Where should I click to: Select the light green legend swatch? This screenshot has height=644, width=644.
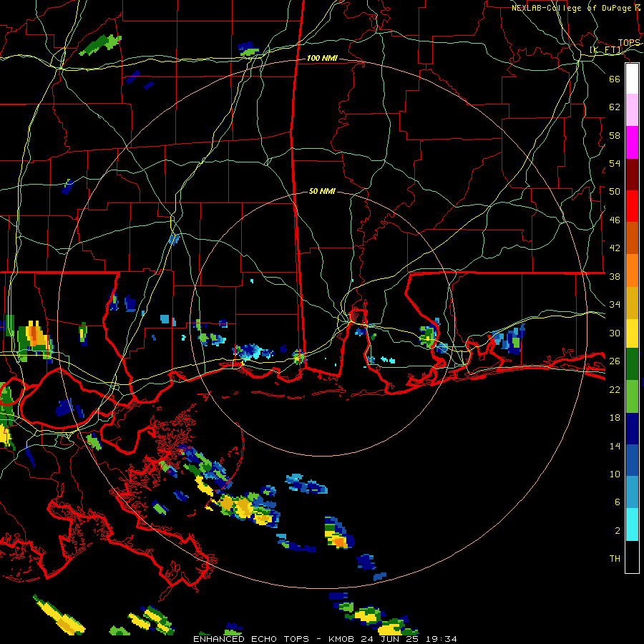[632, 396]
